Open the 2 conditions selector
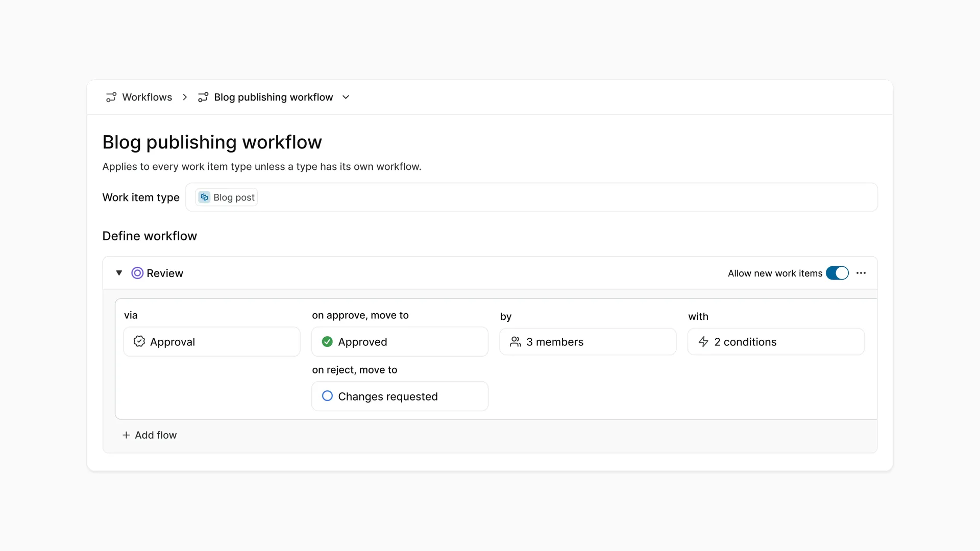 tap(776, 342)
